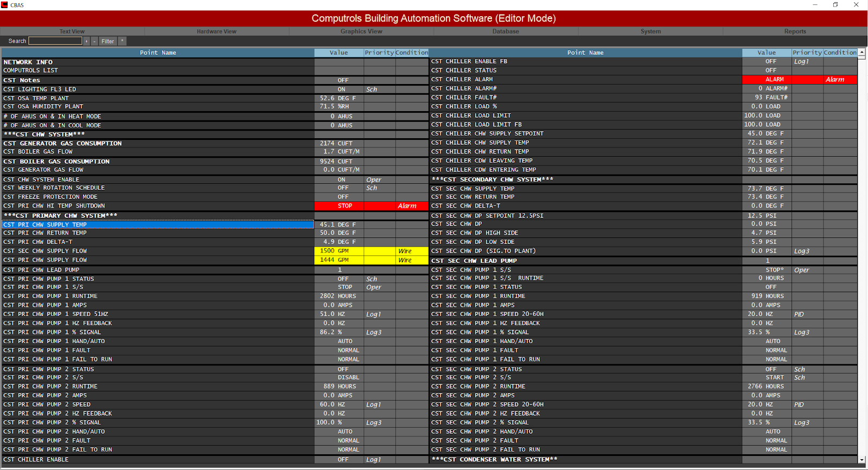The image size is (868, 470).
Task: Click STOP* value of SEC PUMP 1 S/S
Action: click(x=767, y=270)
